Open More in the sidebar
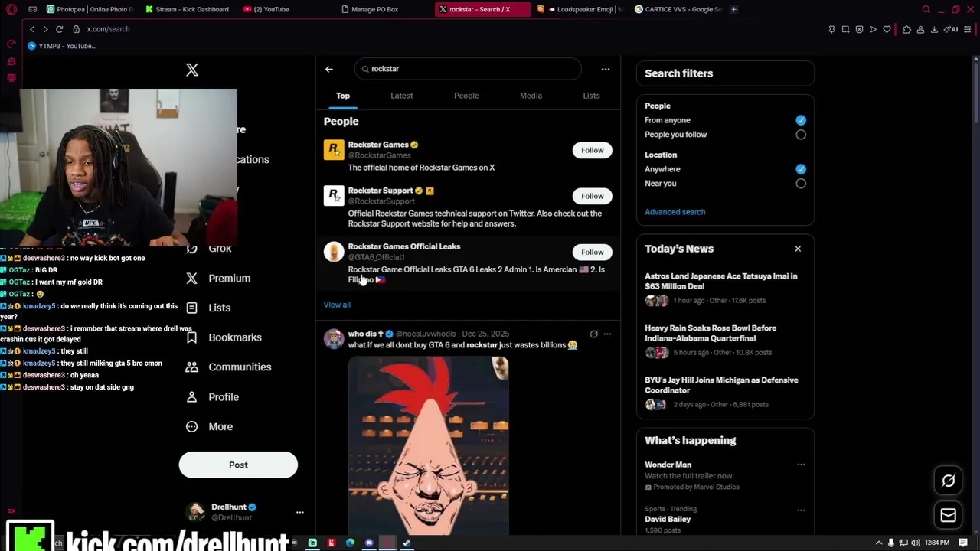Viewport: 980px width, 551px height. point(209,426)
